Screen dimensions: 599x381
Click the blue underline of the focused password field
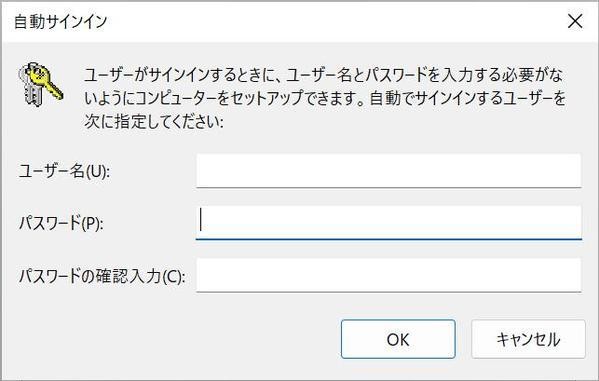[389, 239]
